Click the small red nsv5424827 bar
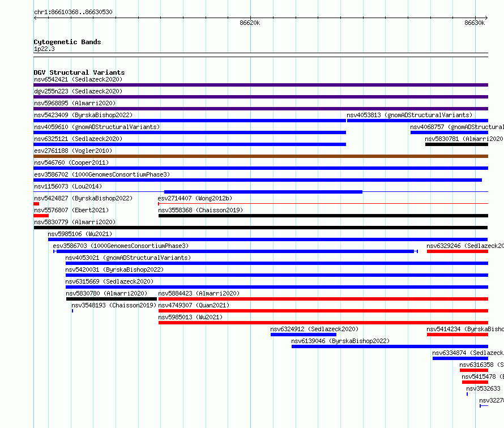 tap(36, 204)
